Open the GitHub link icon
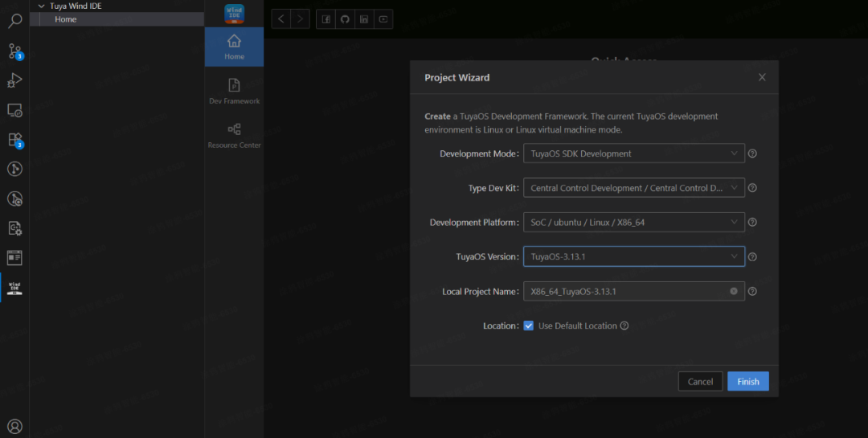 [345, 19]
